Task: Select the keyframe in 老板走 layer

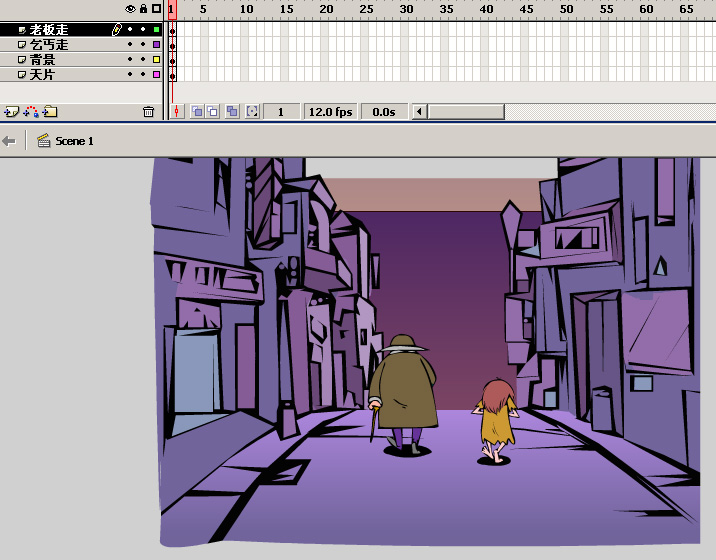Action: point(173,30)
